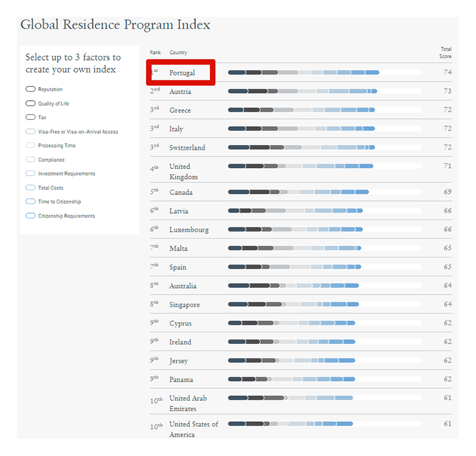The width and height of the screenshot is (476, 456).
Task: Toggle the Quality of Life factor
Action: point(31,103)
